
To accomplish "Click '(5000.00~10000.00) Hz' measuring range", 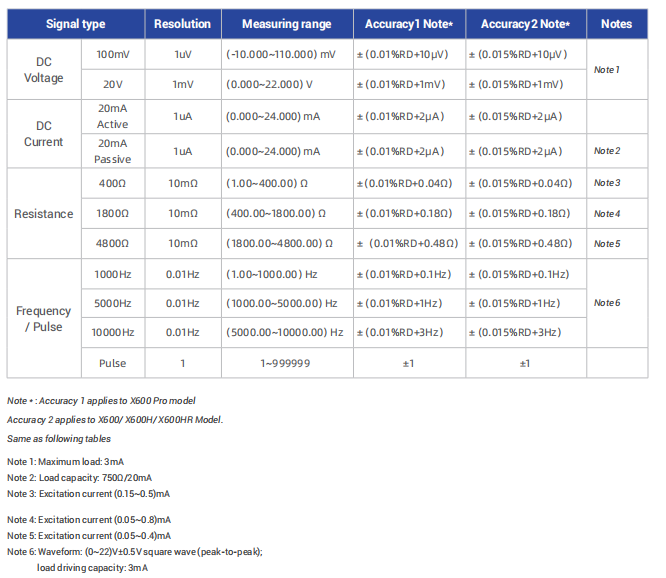I will coord(285,333).
